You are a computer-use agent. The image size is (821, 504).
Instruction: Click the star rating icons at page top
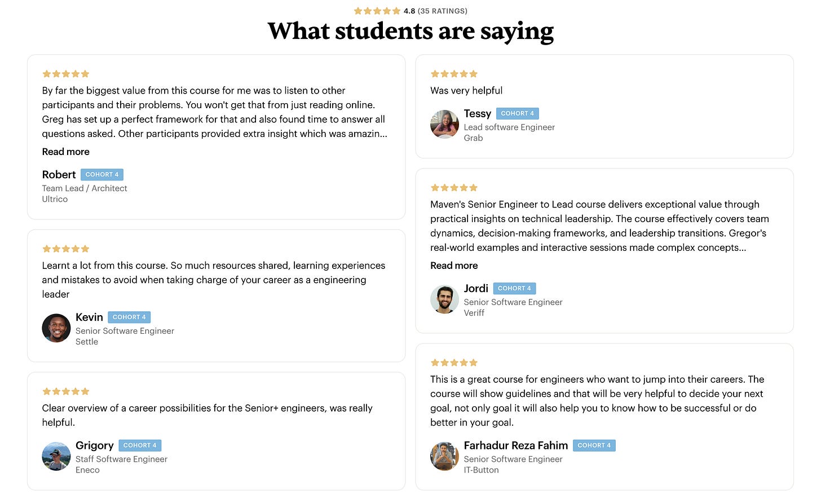pyautogui.click(x=377, y=11)
